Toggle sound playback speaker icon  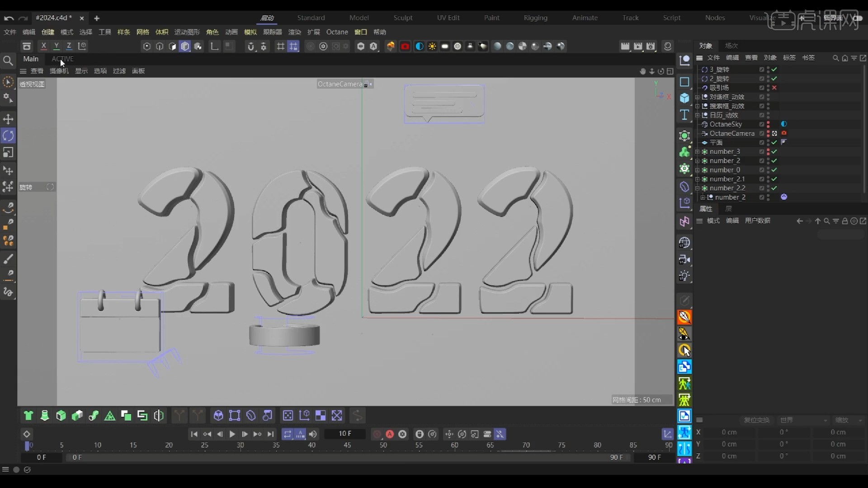(x=313, y=434)
